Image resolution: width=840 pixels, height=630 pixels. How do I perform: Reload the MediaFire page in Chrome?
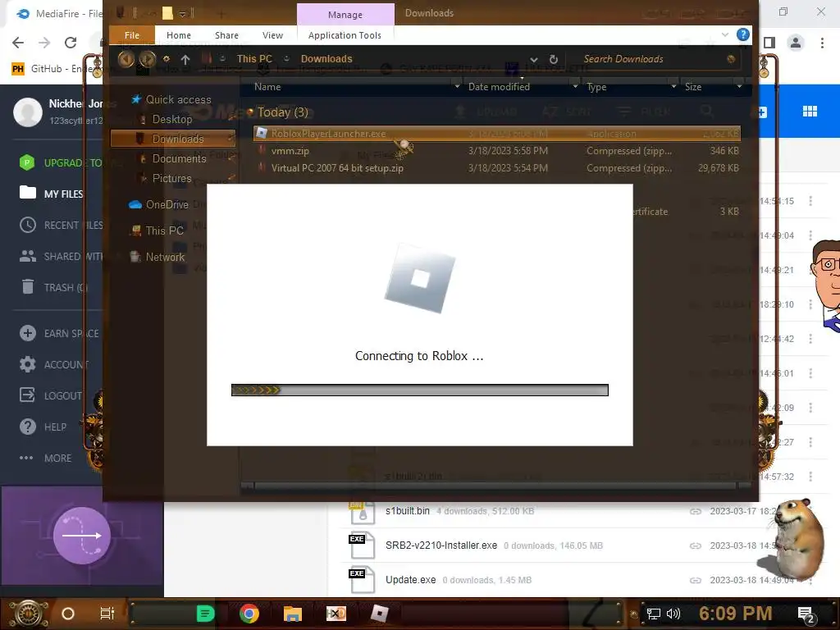pos(71,43)
